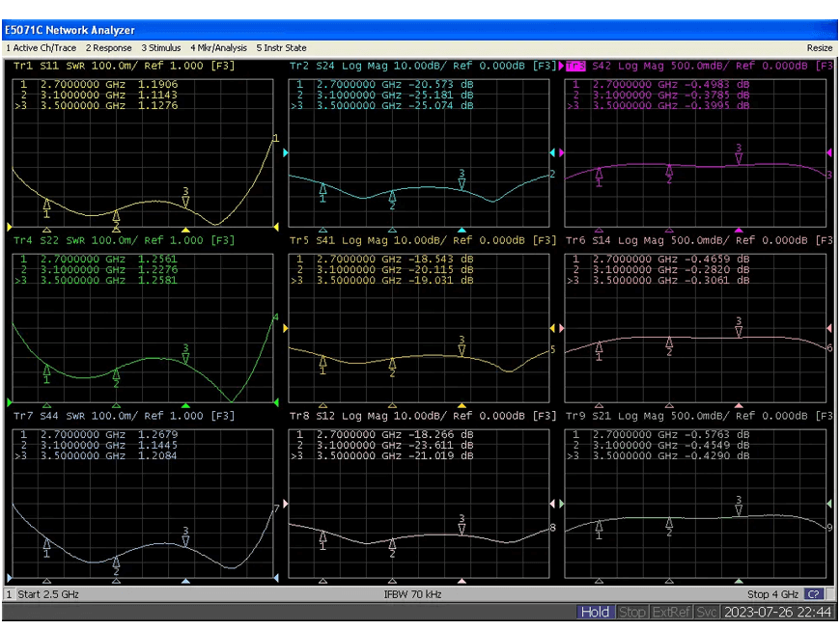Toggle the Svc status indicator
The width and height of the screenshot is (840, 630).
point(707,612)
